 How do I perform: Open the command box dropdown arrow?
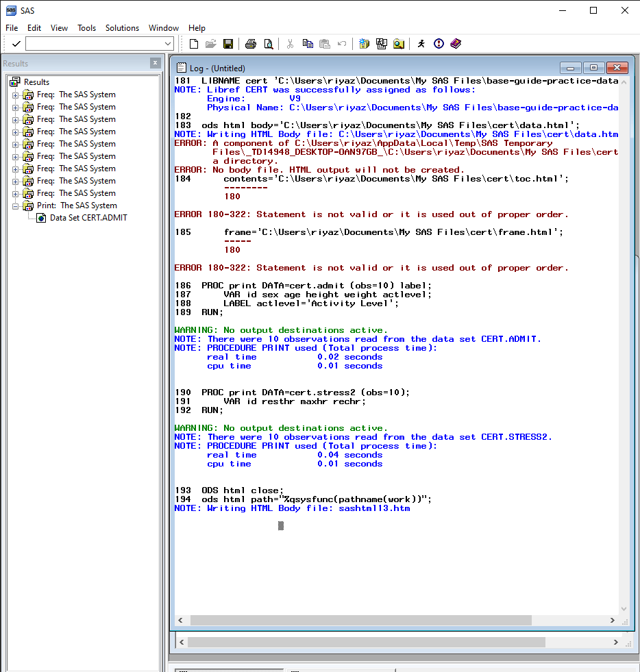pyautogui.click(x=168, y=44)
